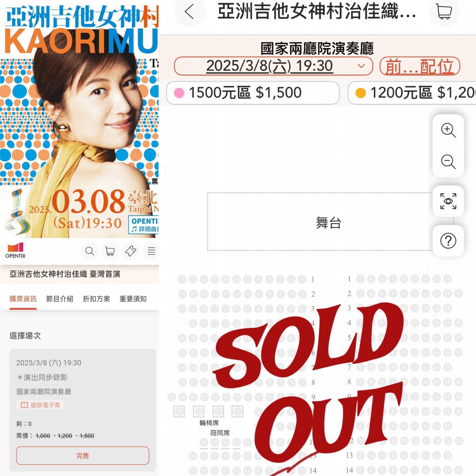Open the ticket icon in the OPENTIX bar

pos(131,251)
